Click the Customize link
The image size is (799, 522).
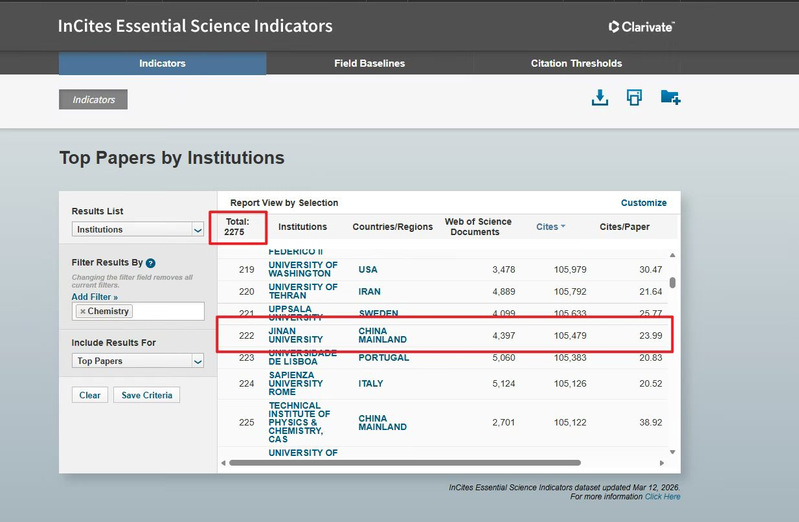coord(643,203)
